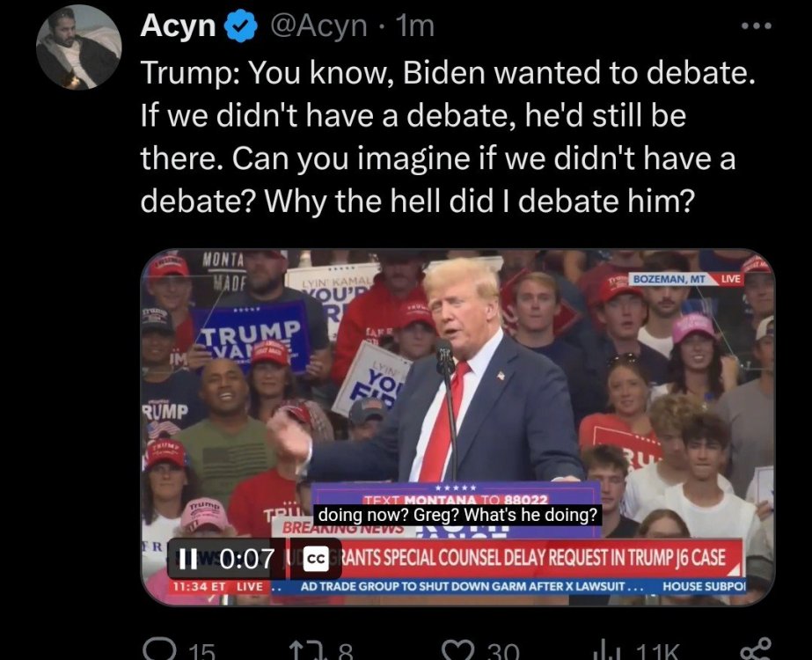The image size is (812, 660).
Task: Toggle closed captions with CC button
Action: 316,559
